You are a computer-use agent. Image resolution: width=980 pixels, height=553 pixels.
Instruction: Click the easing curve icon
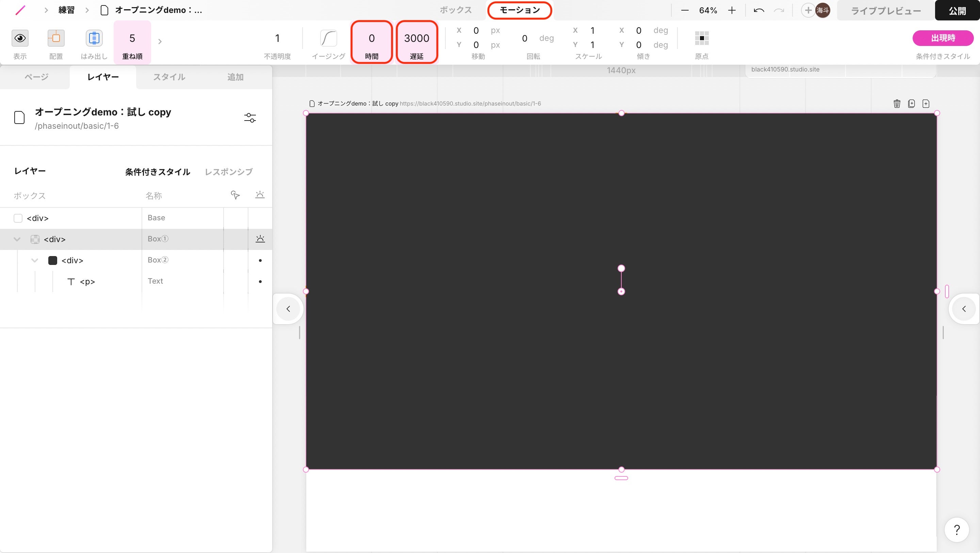coord(328,38)
